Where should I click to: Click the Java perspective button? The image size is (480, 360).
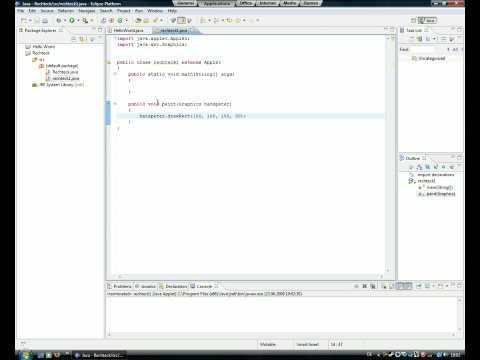point(428,20)
